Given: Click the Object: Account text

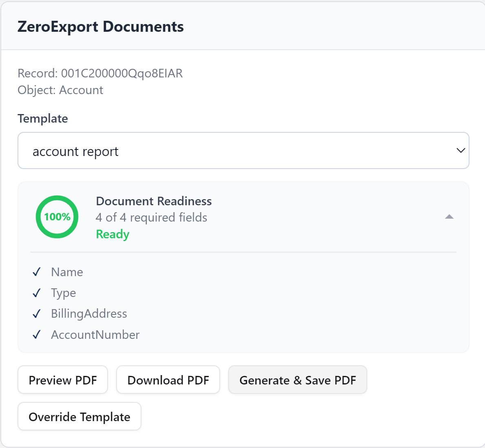Looking at the screenshot, I should click(60, 90).
